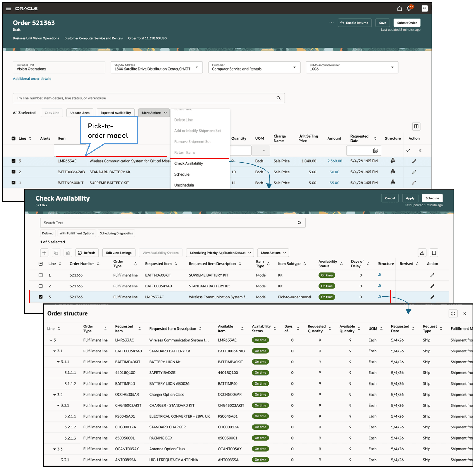Open the hamburger navigation menu
This screenshot has height=469, width=476.
(8, 8)
